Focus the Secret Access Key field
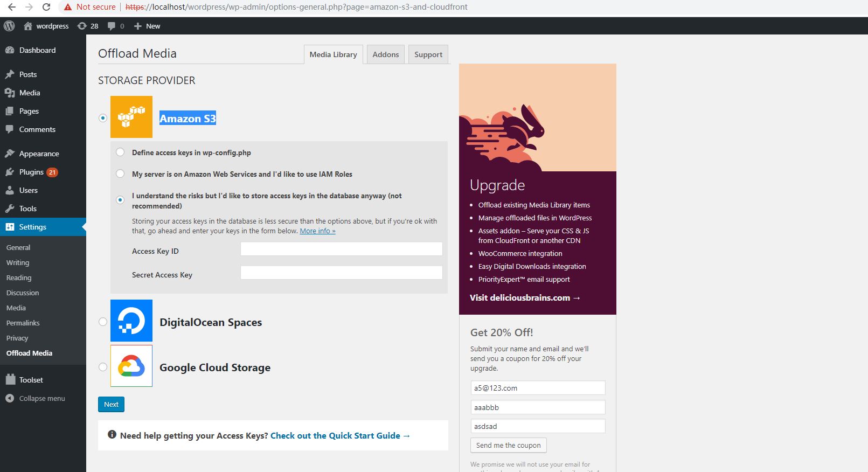Screen dimensions: 868x472 click(342, 272)
